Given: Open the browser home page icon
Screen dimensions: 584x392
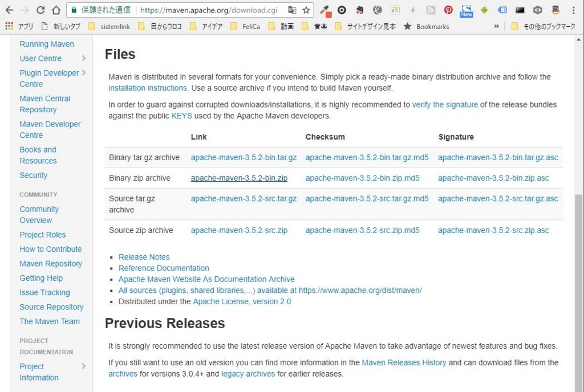Looking at the screenshot, I should [56, 10].
